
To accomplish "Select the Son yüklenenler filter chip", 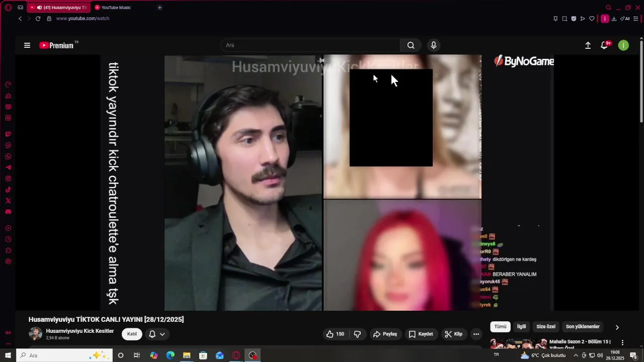I will 583,327.
